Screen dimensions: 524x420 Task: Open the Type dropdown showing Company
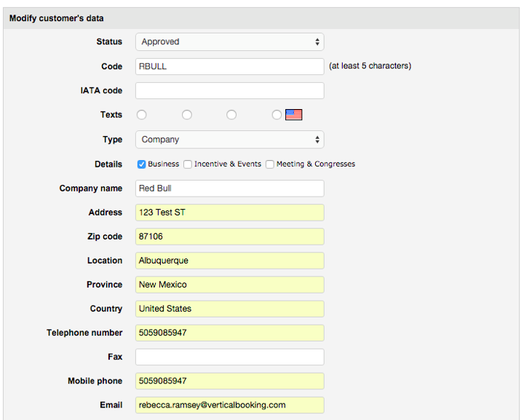pos(229,139)
